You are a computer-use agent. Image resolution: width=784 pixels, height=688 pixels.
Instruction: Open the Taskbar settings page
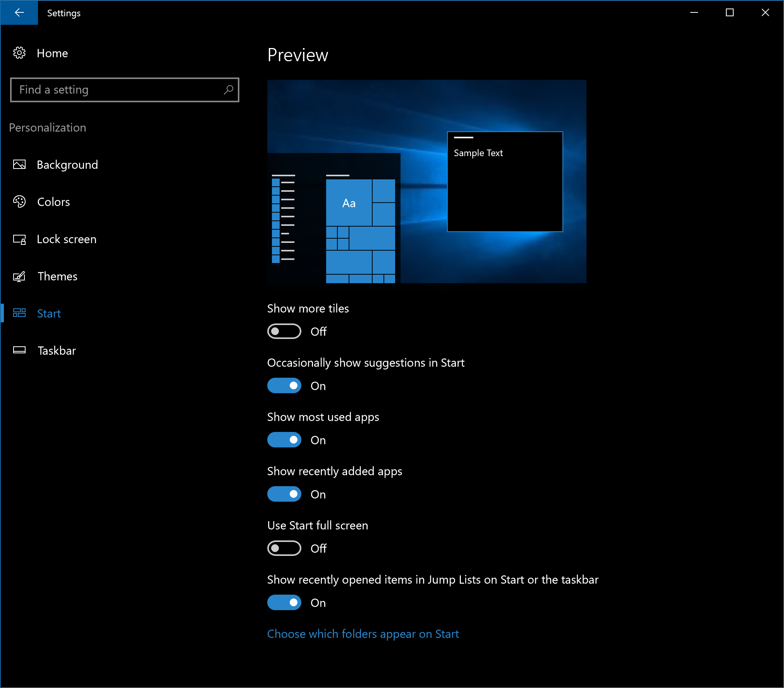coord(57,351)
